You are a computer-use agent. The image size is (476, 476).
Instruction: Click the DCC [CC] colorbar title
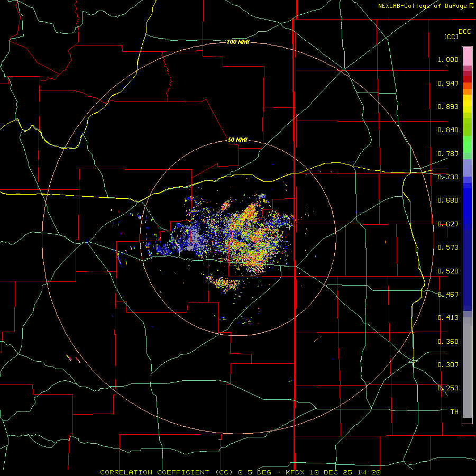click(x=457, y=34)
